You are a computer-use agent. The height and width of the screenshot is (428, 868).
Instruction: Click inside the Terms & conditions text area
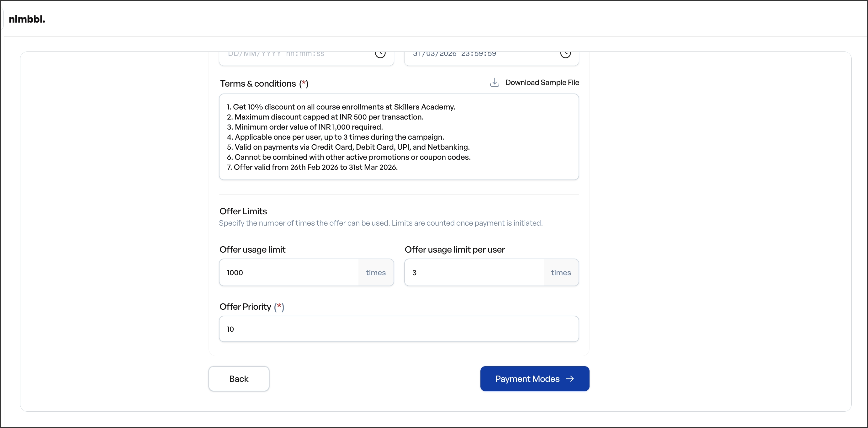399,136
